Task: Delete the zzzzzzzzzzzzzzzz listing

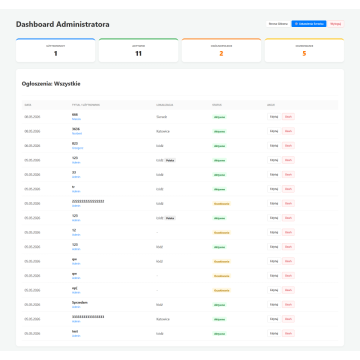Action: (288, 203)
